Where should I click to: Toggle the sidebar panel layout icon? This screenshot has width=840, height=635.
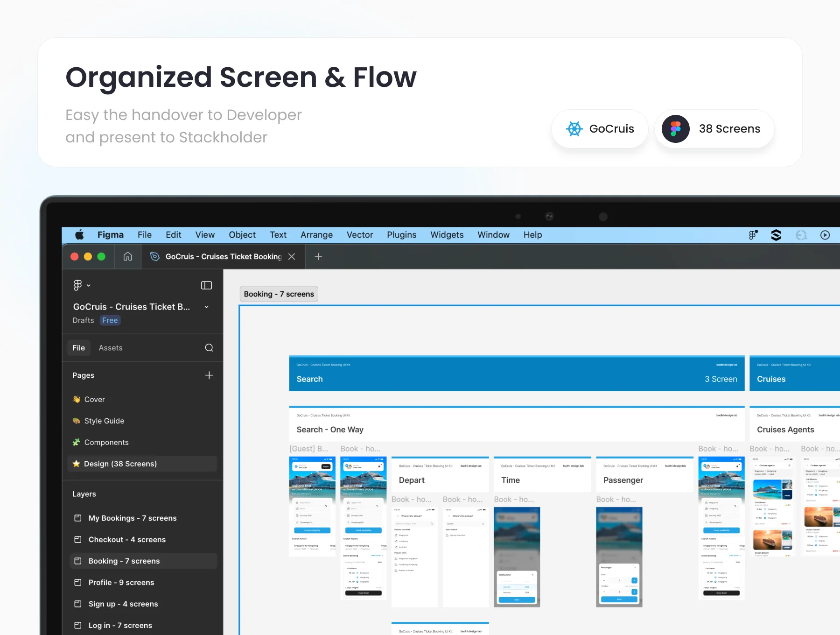tap(206, 285)
